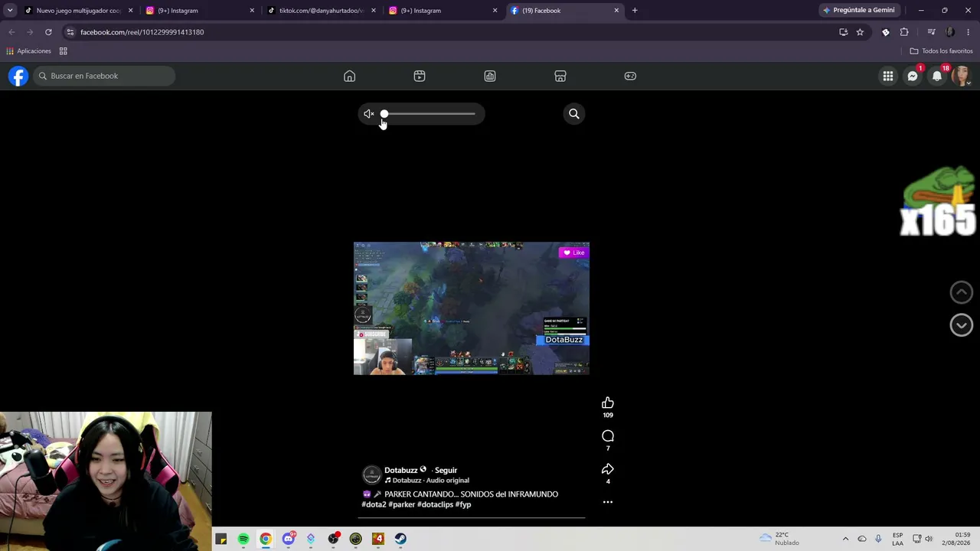Bookmark this page with the star icon
This screenshot has height=551, width=980.
pyautogui.click(x=860, y=32)
